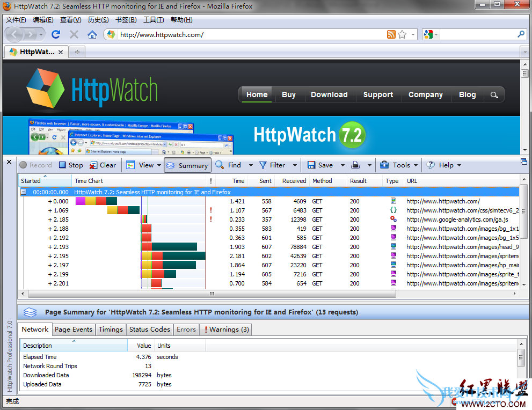Expand the Filter dropdown arrow
The image size is (532, 410).
295,165
